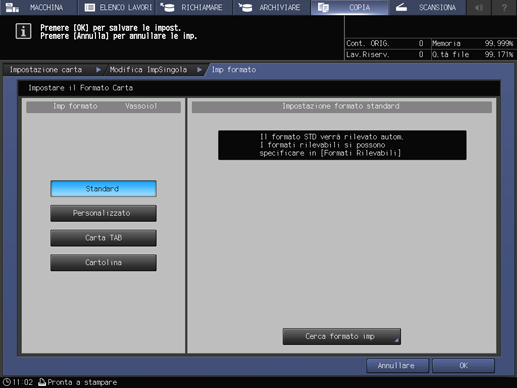Click the info icon beside the message

pos(23,31)
